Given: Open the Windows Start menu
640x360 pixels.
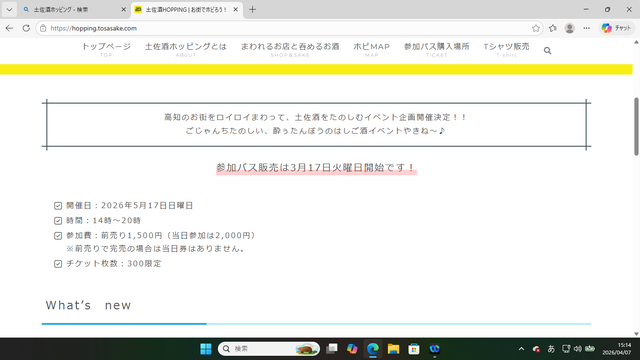Looking at the screenshot, I should 206,349.
